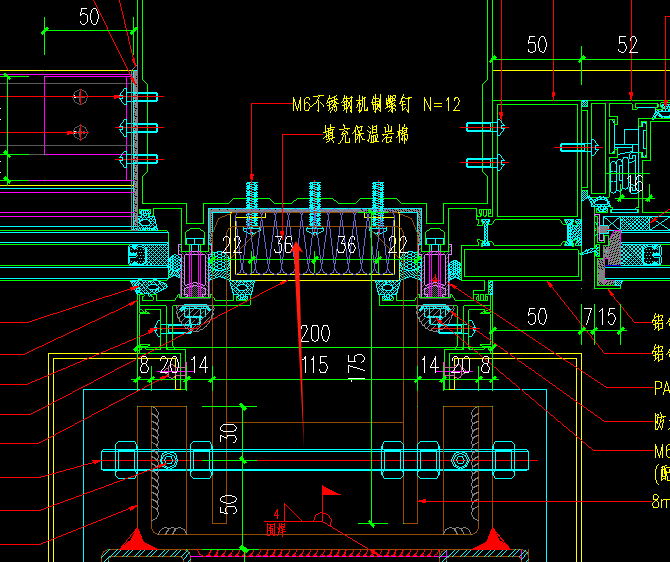Click the red weld triangle at bottom left
670x562 pixels.
tap(133, 542)
